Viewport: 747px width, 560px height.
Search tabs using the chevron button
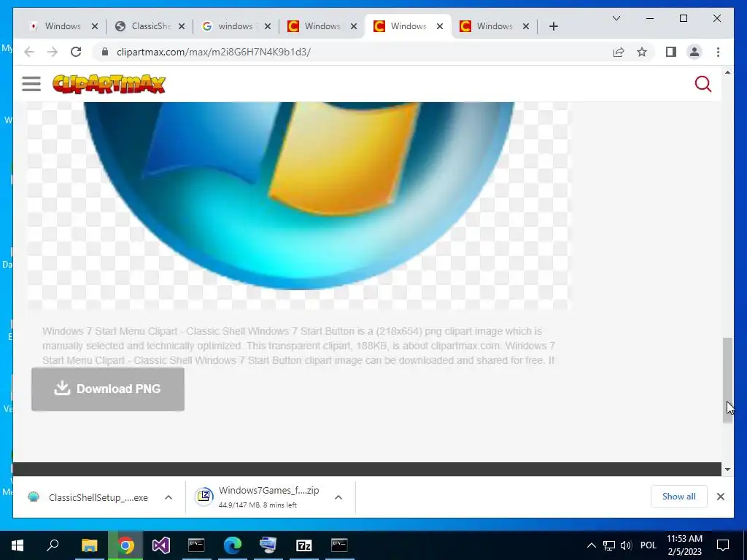tap(616, 18)
